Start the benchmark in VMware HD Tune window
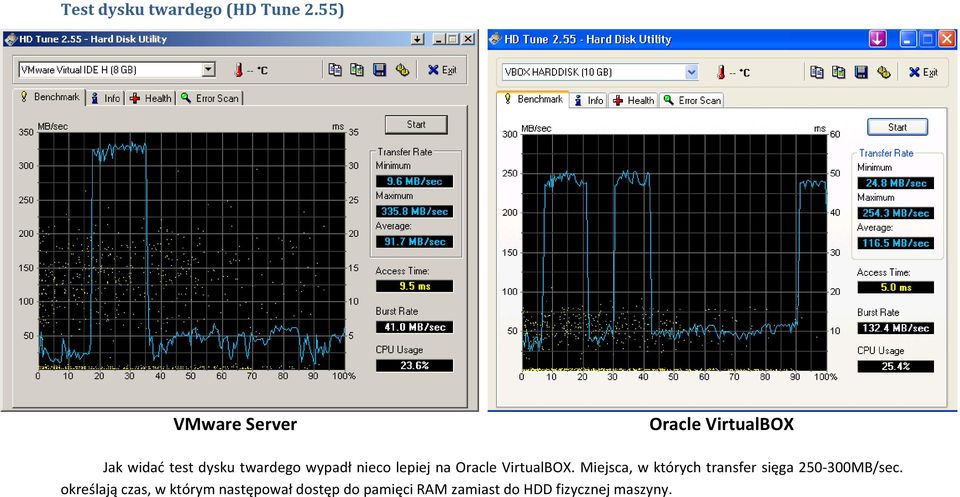Image resolution: width=960 pixels, height=497 pixels. (416, 125)
